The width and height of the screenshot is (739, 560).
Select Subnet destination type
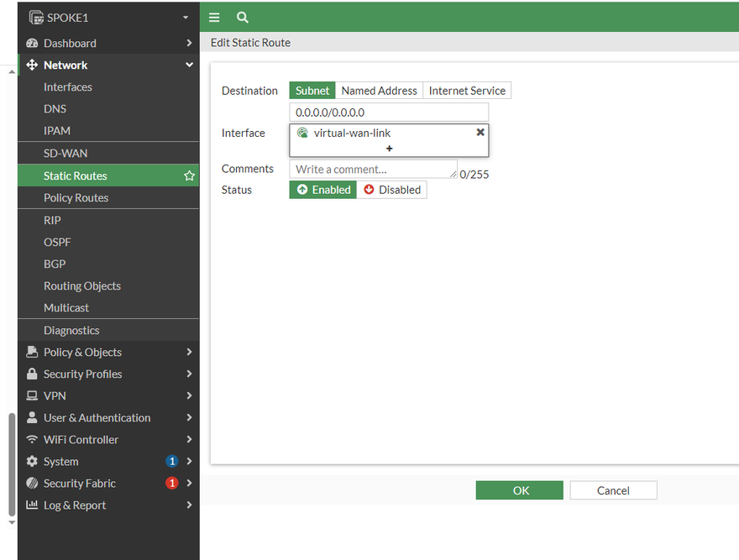[312, 91]
